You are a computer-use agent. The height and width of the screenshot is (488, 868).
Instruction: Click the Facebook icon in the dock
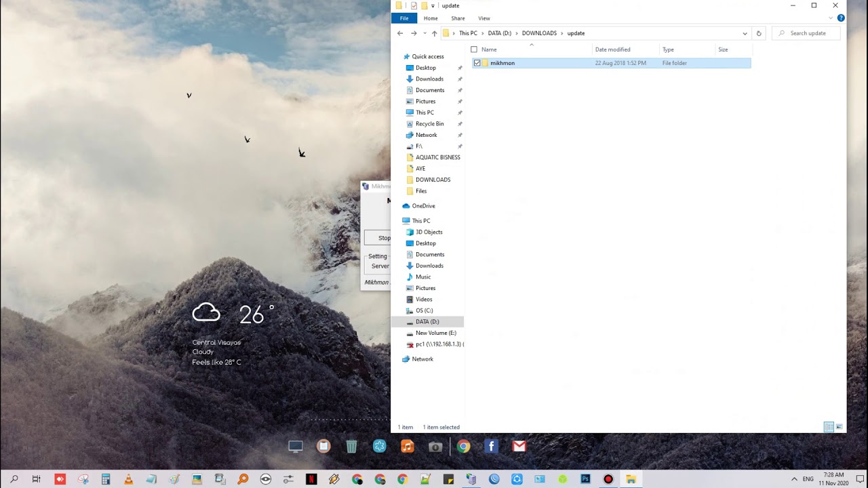(492, 446)
